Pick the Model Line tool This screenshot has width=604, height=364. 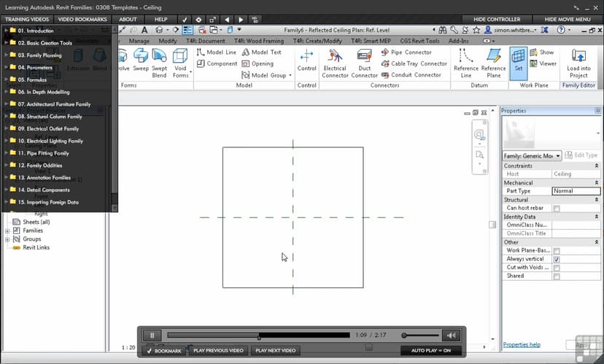coord(216,52)
